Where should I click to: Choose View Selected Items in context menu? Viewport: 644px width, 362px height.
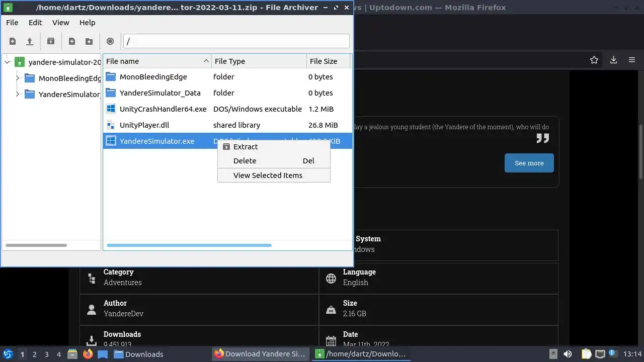tap(274, 175)
